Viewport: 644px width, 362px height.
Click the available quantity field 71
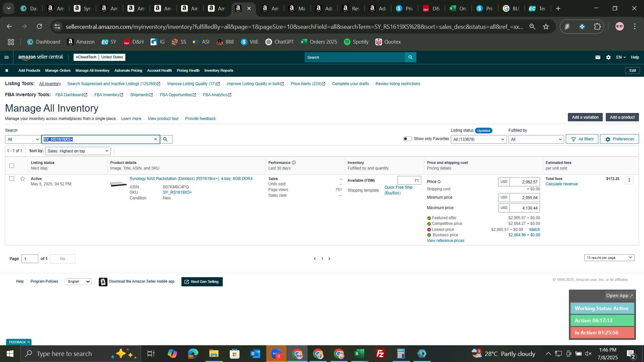point(409,180)
